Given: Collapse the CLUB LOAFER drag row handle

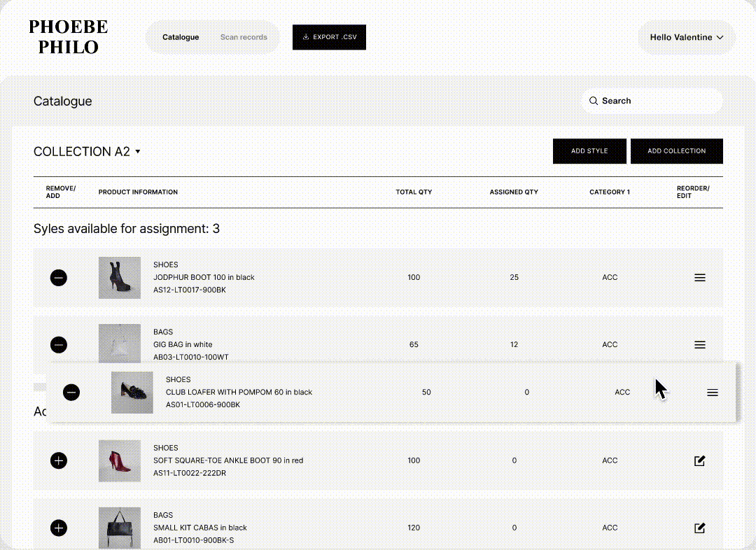Looking at the screenshot, I should pos(712,393).
